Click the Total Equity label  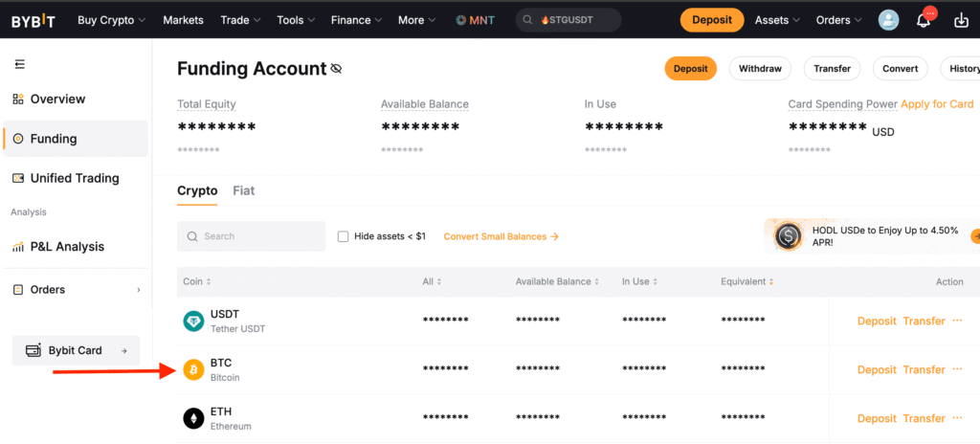(x=207, y=104)
